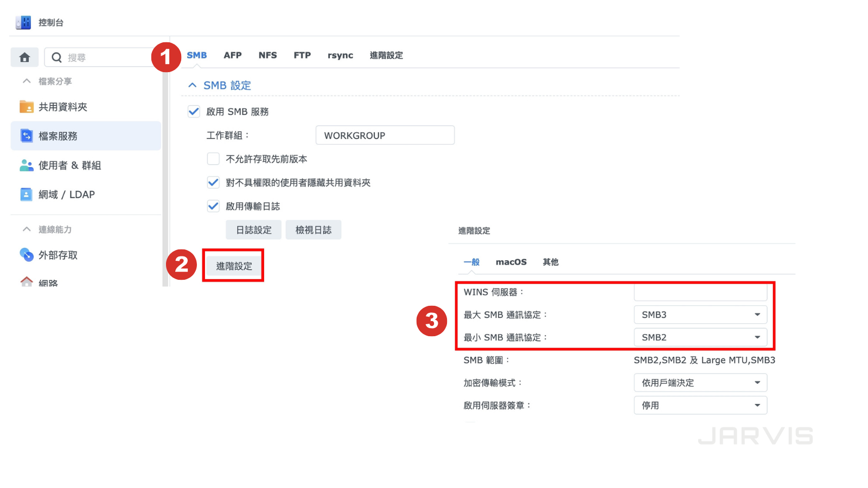
Task: Open the 外部存取 external access icon
Action: 26,255
